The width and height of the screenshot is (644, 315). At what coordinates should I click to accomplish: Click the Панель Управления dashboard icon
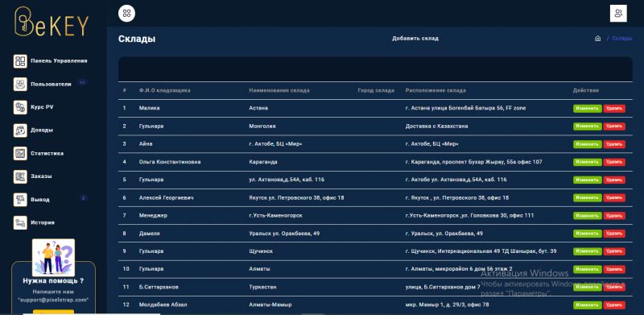(20, 61)
